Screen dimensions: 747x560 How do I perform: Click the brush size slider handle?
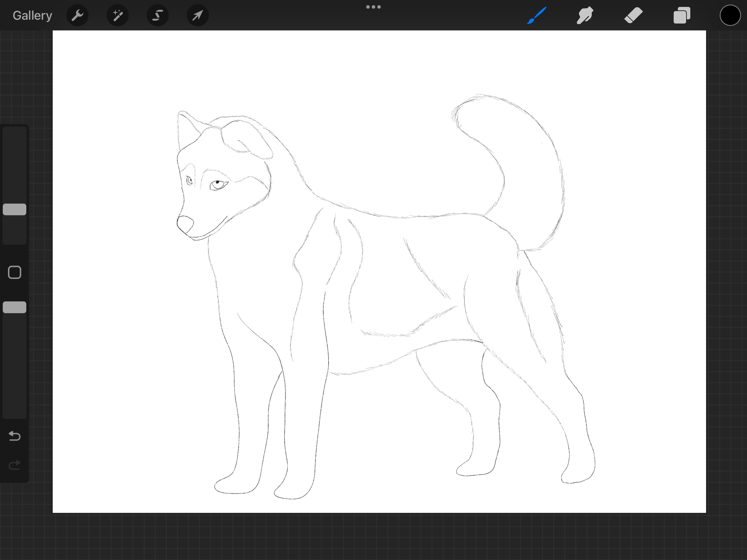pyautogui.click(x=15, y=209)
